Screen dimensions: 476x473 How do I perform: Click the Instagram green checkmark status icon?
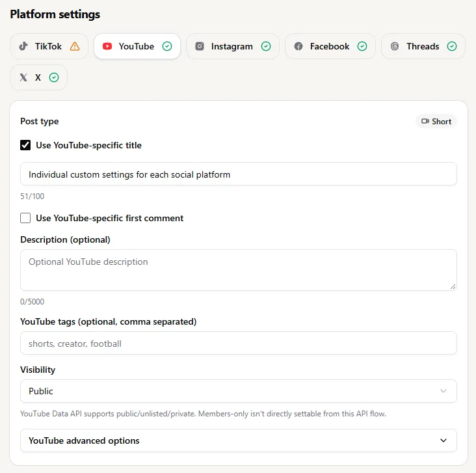[x=266, y=46]
